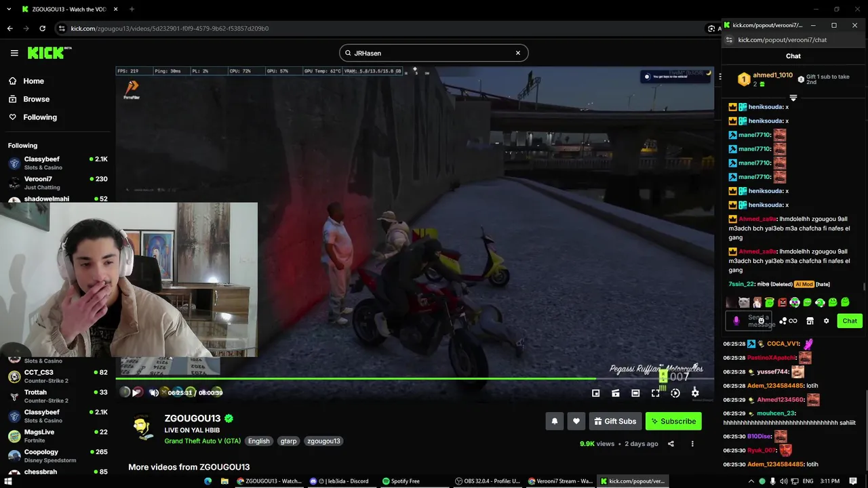Click the green Chat send button
Screen dimensions: 868x488
[850, 321]
